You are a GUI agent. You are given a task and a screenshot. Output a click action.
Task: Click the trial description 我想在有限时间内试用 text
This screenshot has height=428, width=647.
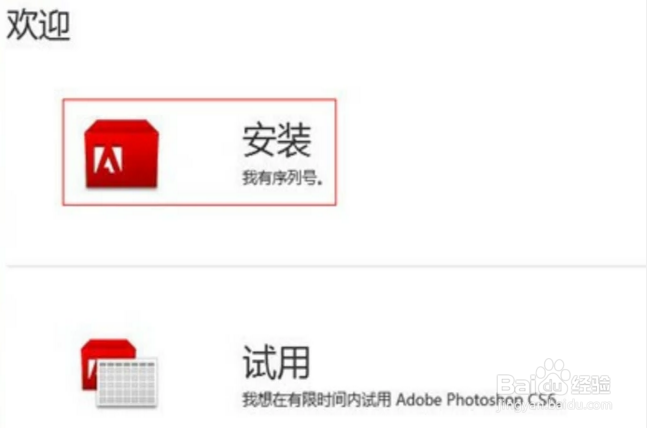316,399
